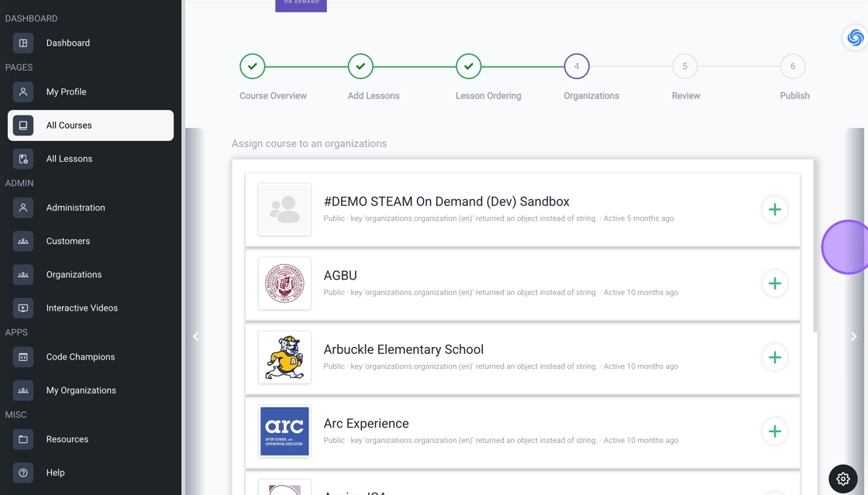This screenshot has width=868, height=495.
Task: Click the Course Overview step label
Action: point(273,96)
